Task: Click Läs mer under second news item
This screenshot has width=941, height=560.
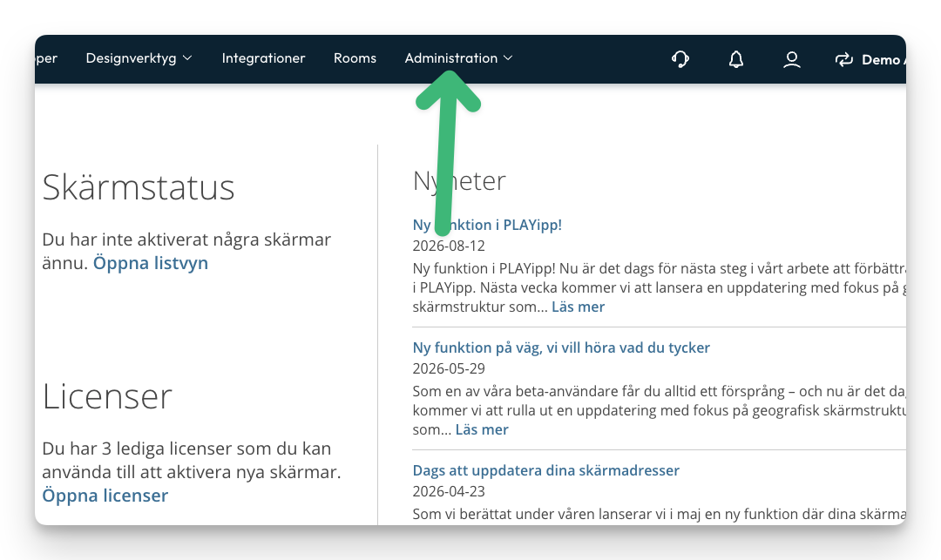Action: 481,429
